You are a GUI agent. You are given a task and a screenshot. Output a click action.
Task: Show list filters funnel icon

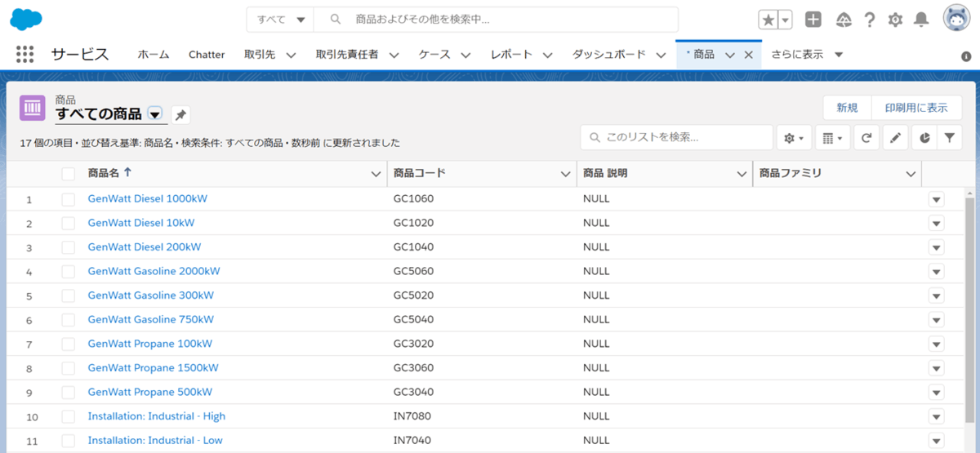pyautogui.click(x=949, y=138)
